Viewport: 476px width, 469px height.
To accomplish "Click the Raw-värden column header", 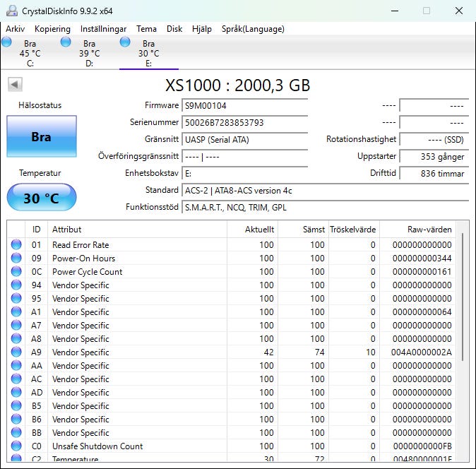I will pos(417,229).
